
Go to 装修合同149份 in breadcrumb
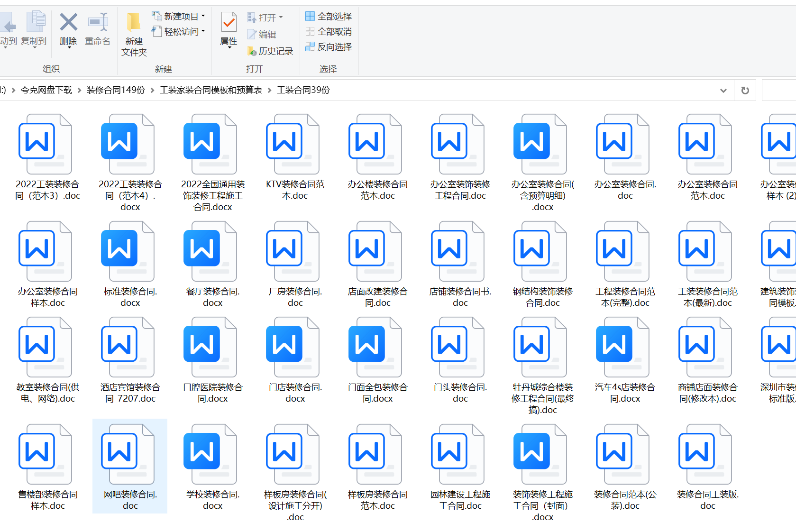click(x=116, y=90)
